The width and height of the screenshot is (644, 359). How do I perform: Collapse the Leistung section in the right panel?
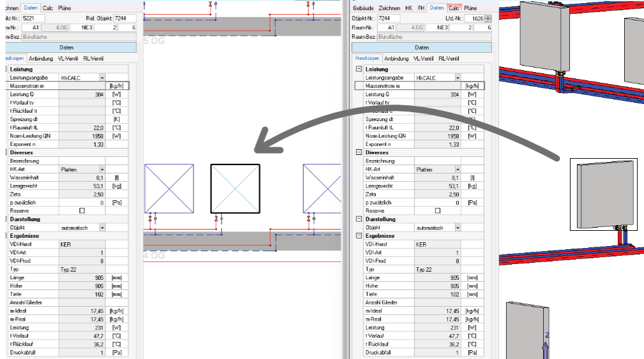(359, 70)
